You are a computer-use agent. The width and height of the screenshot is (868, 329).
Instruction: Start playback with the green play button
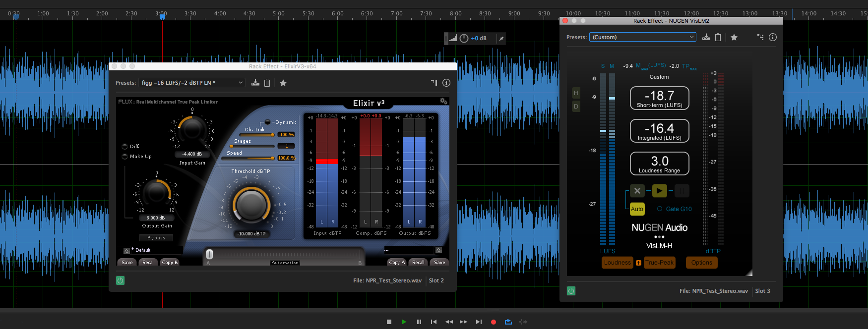404,322
